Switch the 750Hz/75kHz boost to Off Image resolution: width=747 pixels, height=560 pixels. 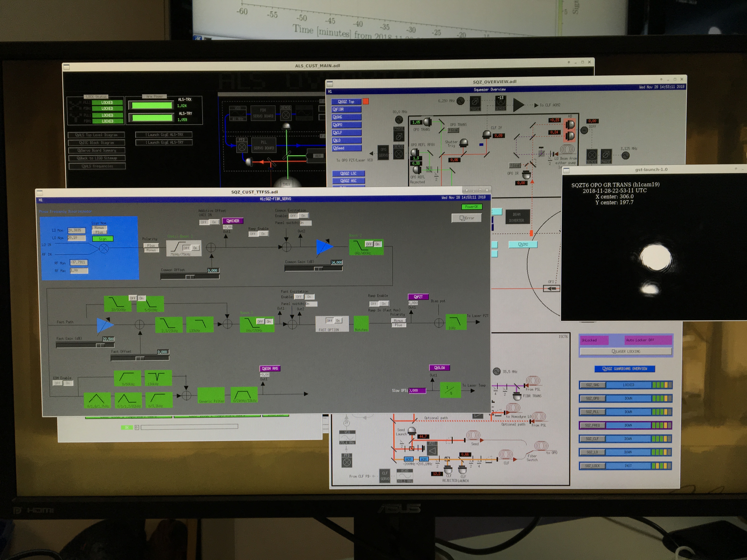(186, 248)
